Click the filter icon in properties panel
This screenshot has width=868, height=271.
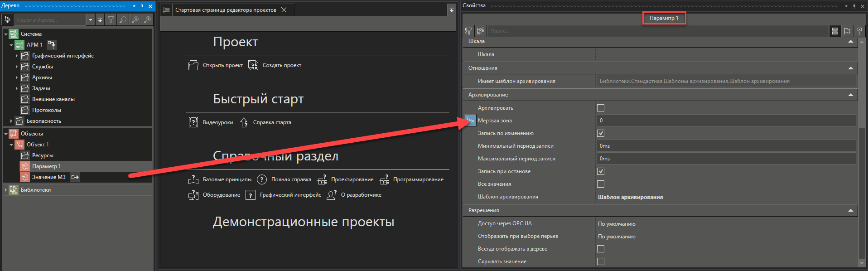click(468, 31)
